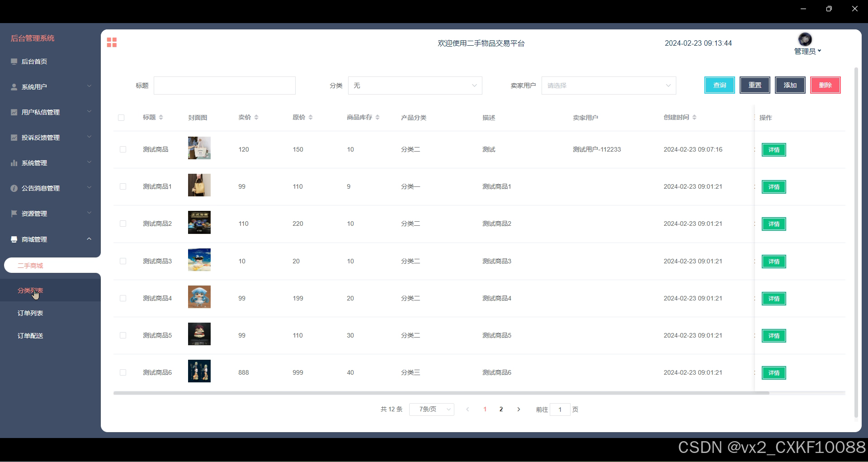Open cover thumbnail of 测试商品2
This screenshot has width=868, height=462.
[199, 223]
